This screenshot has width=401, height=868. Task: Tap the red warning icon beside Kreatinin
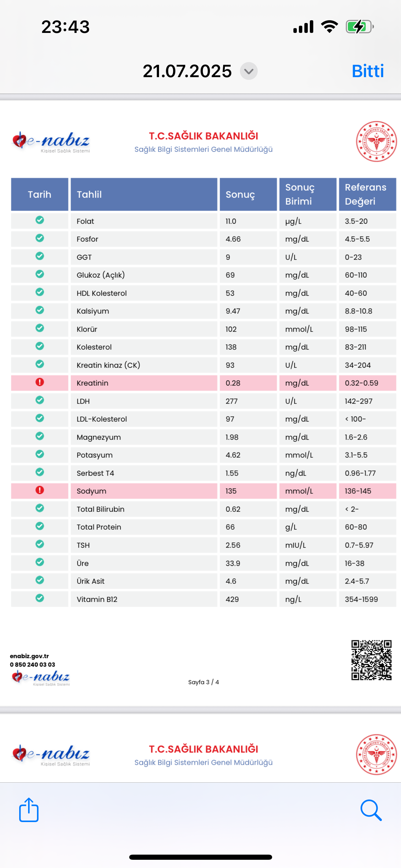click(x=40, y=382)
